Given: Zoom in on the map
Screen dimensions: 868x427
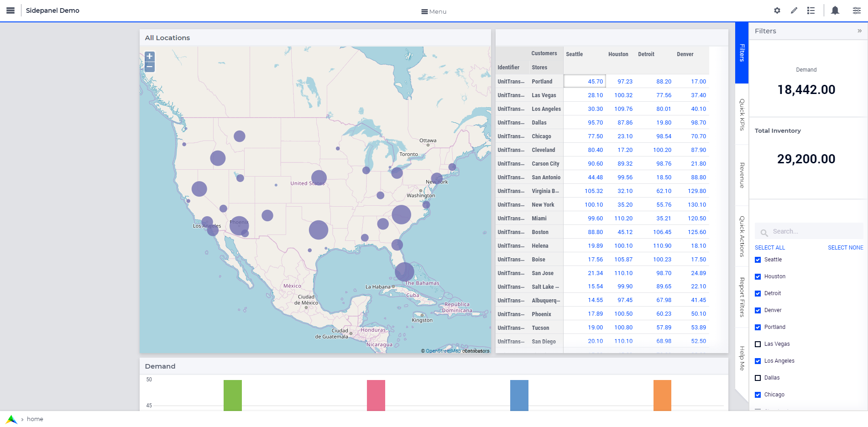Looking at the screenshot, I should click(x=149, y=57).
